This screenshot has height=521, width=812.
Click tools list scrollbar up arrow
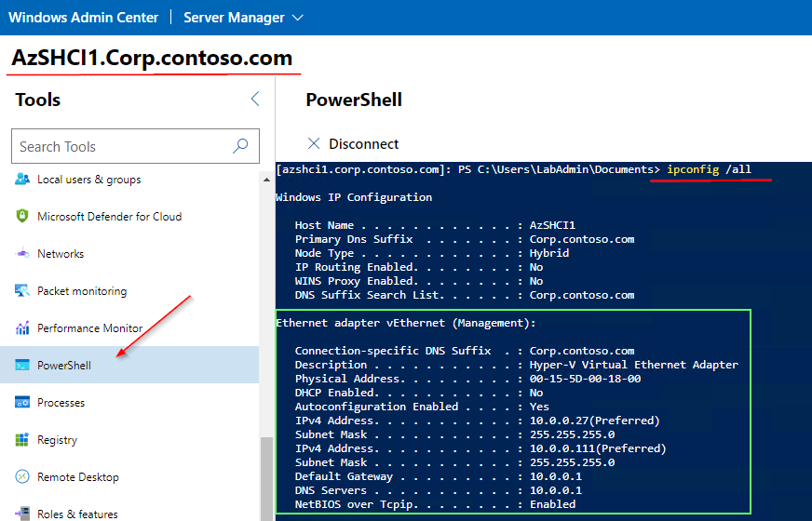click(266, 180)
